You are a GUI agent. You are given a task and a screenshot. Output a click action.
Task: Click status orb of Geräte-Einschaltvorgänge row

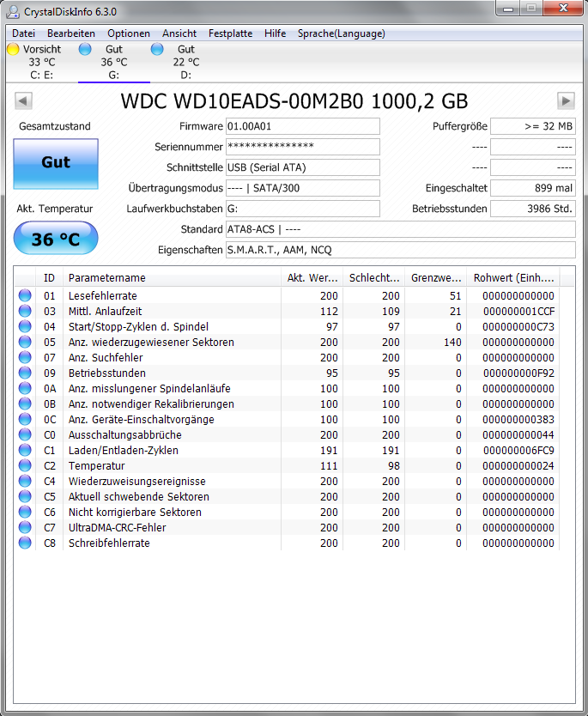coord(25,419)
